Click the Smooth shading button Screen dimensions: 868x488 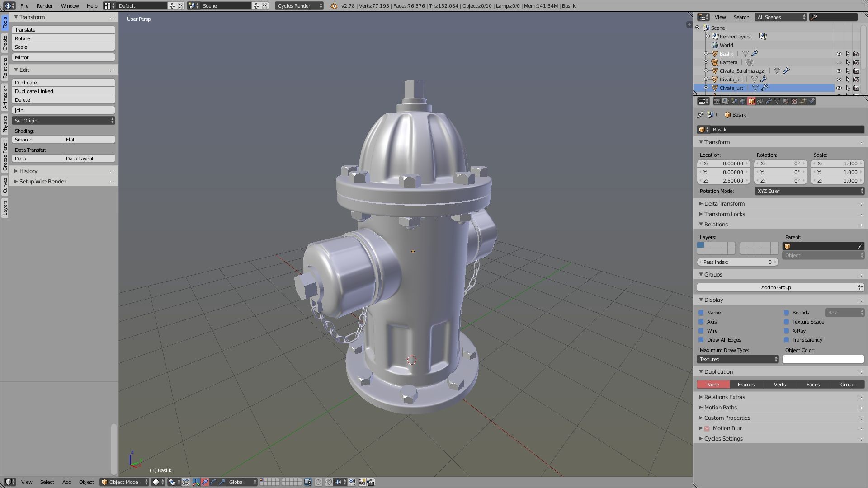[38, 140]
